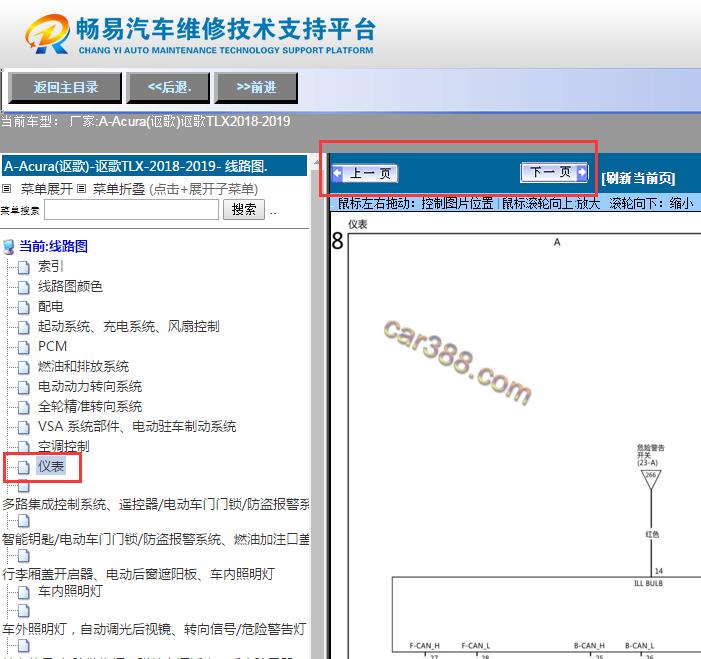This screenshot has height=659, width=701.
Task: Open the 索引 tree item
Action: (50, 266)
